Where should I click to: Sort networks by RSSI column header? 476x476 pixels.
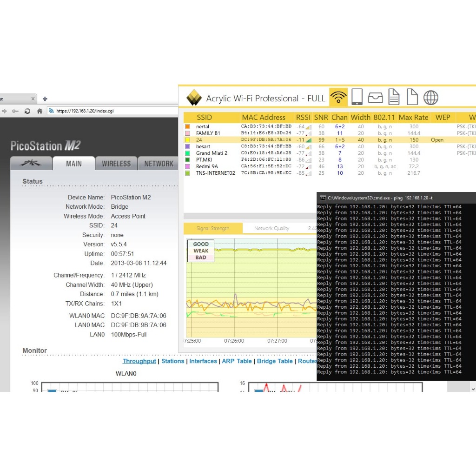[x=303, y=118]
